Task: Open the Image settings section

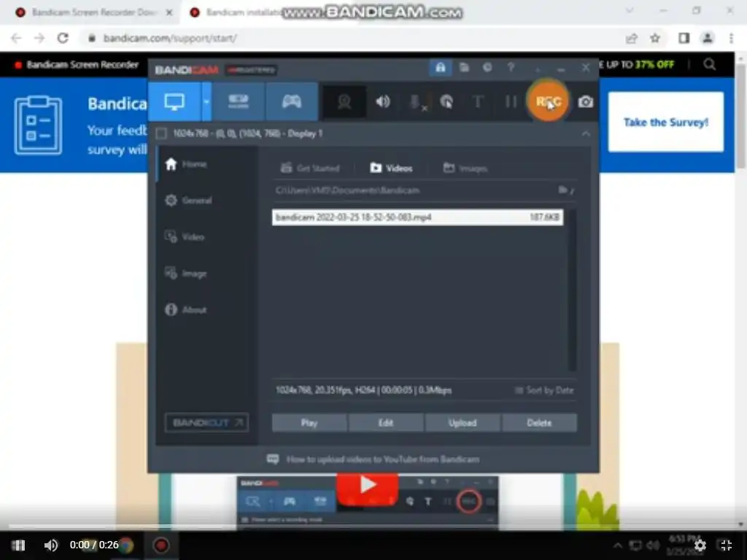Action: pyautogui.click(x=186, y=273)
